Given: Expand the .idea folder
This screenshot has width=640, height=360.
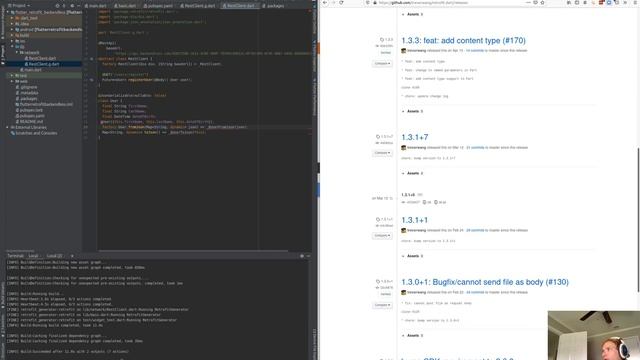Looking at the screenshot, I should (x=12, y=24).
